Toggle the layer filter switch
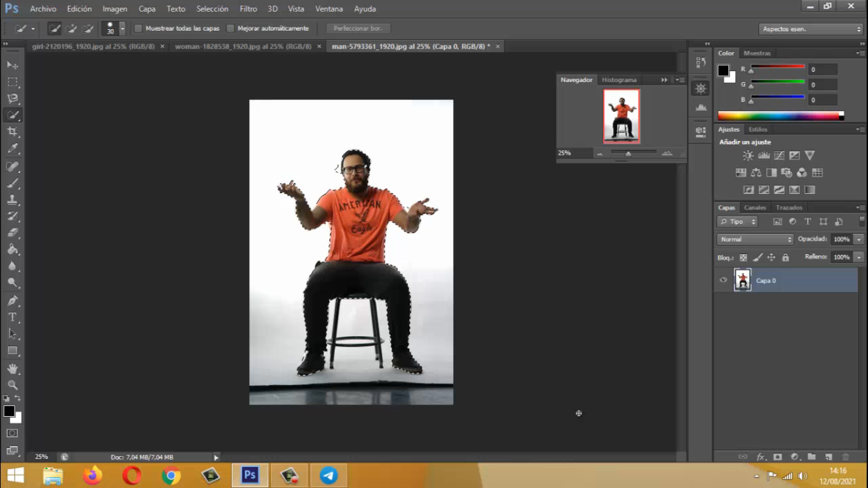Screen dimensions: 868x488 point(862,221)
